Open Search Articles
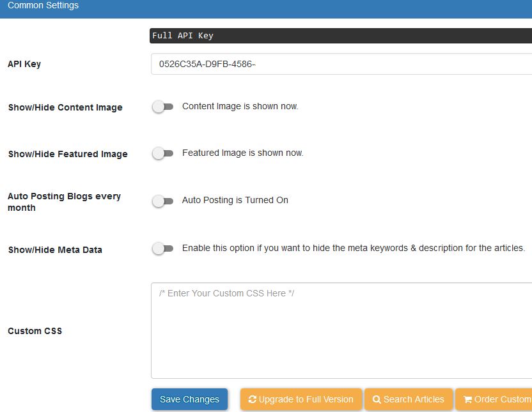 [x=409, y=399]
